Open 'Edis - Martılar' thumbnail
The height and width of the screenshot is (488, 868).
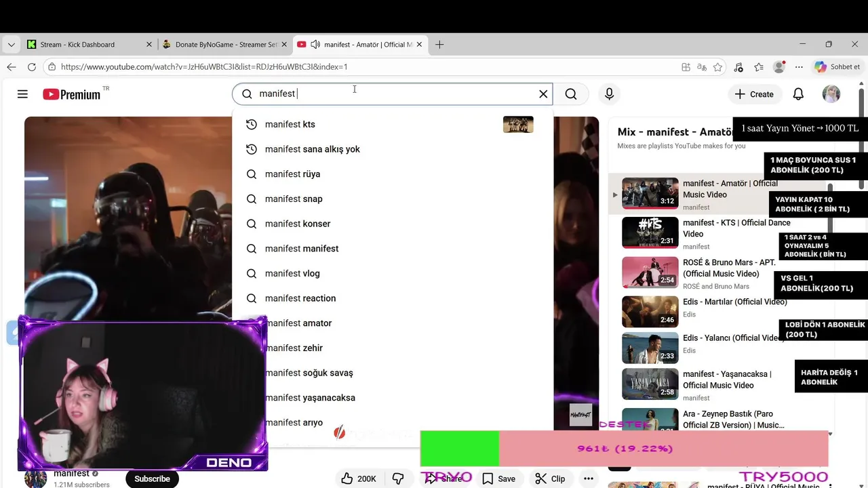point(650,312)
